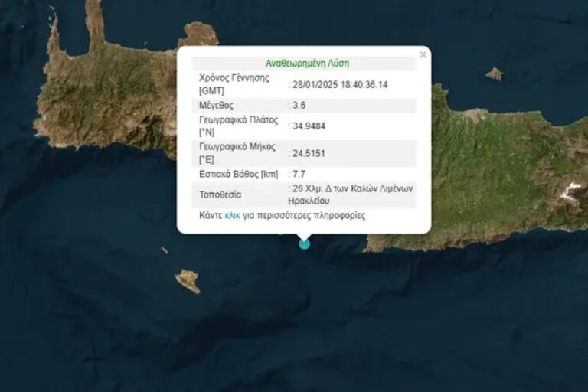The height and width of the screenshot is (392, 588).
Task: Click the teal earthquake epicenter marker
Action: [305, 243]
